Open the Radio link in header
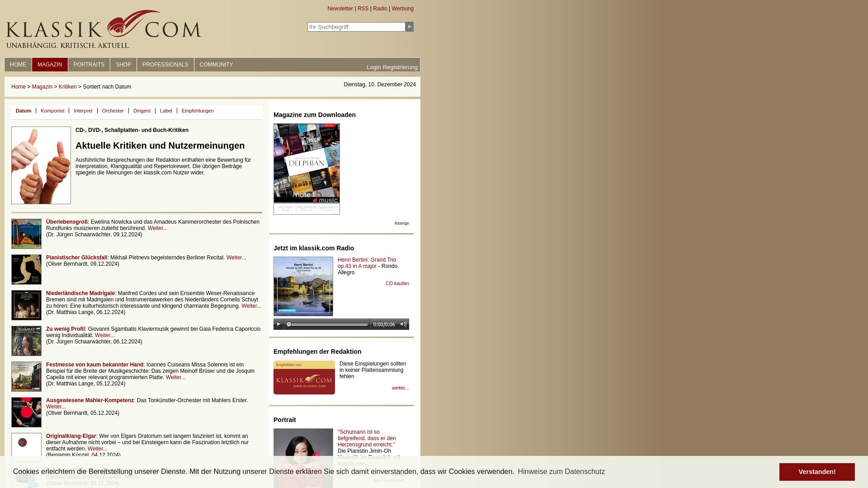Image resolution: width=868 pixels, height=488 pixels. pyautogui.click(x=380, y=9)
